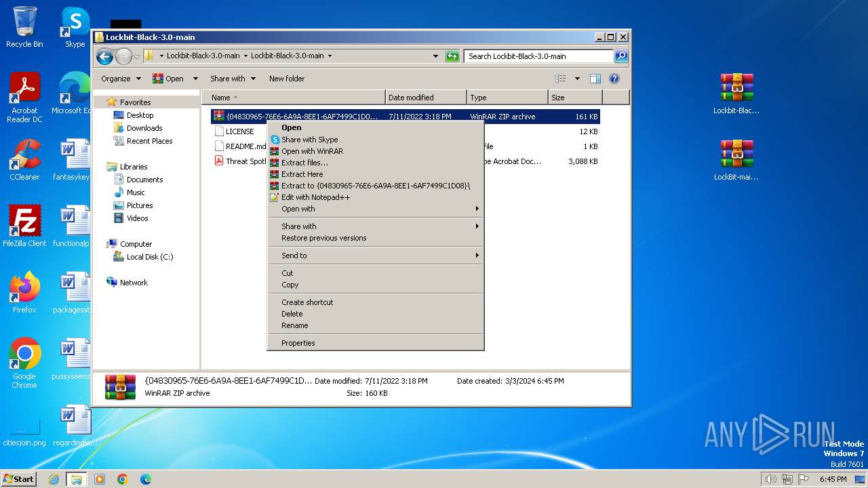Choose Copy in the context menu
Viewport: 868px width, 488px height.
(x=376, y=285)
